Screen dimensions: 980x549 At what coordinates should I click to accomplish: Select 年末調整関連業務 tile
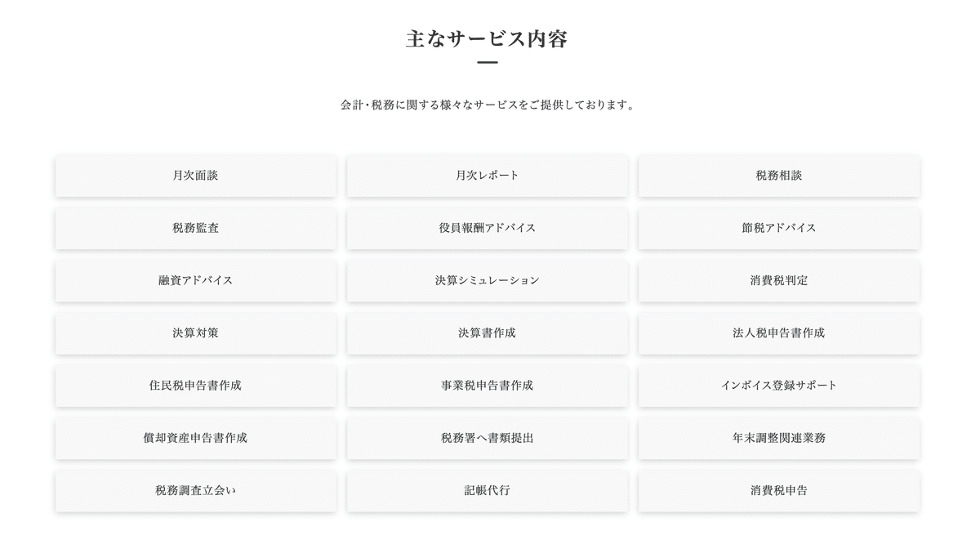pos(779,438)
